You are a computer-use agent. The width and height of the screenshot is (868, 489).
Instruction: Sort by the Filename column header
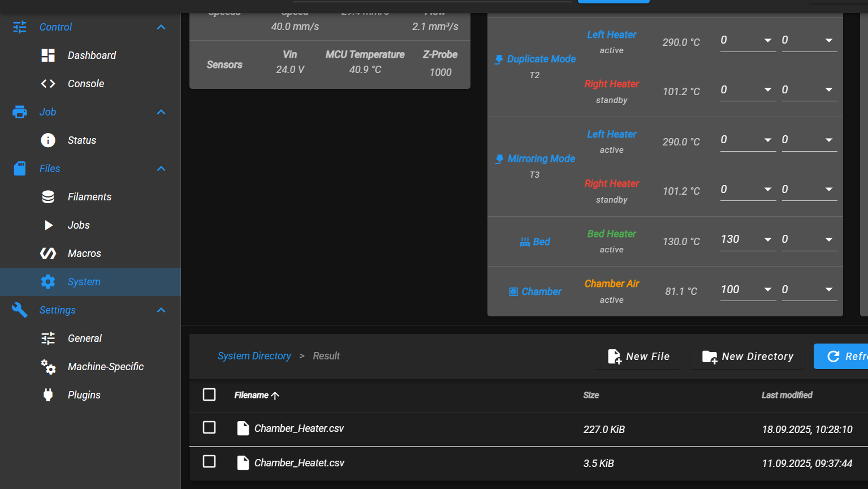(257, 395)
